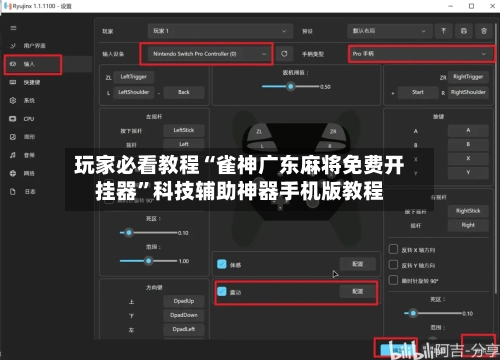This screenshot has width=500, height=360.
Task: Refresh the input device list
Action: (284, 54)
